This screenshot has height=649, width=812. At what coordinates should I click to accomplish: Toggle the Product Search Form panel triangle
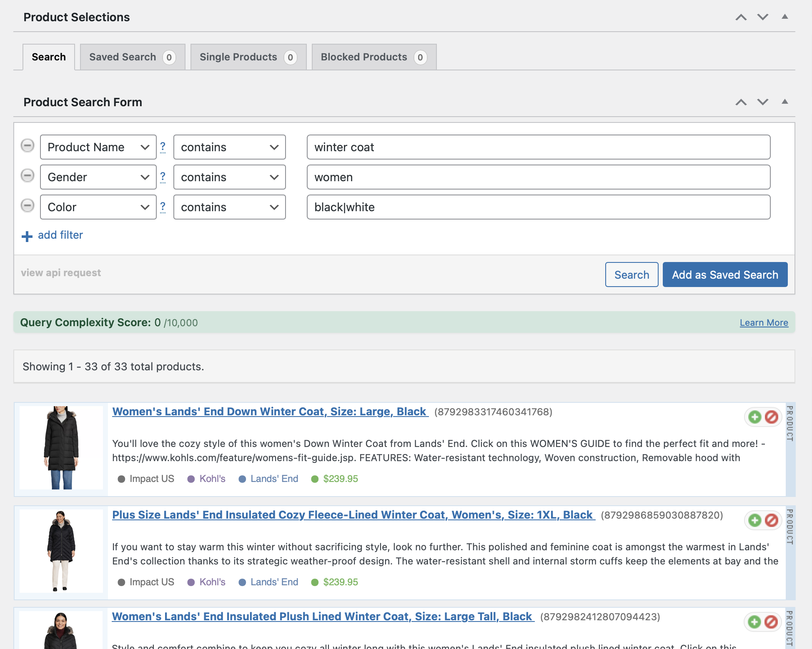784,102
